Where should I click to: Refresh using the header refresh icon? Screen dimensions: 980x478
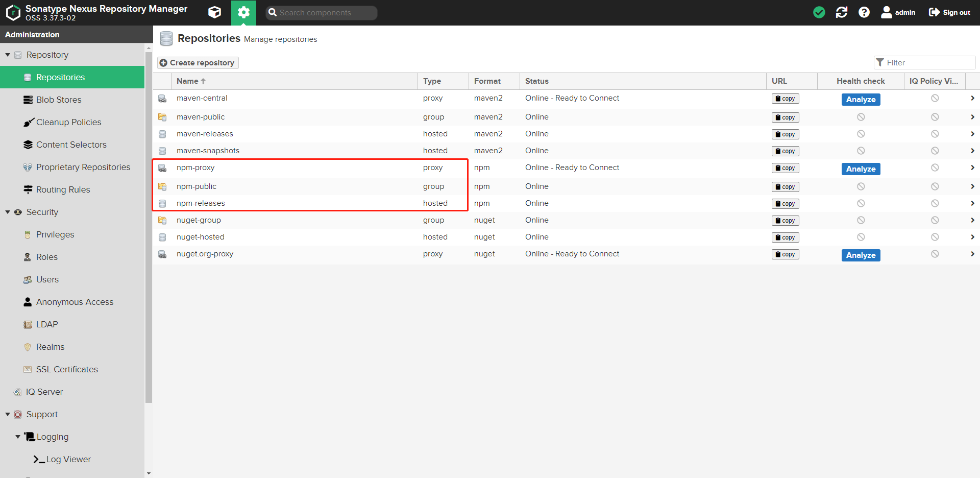point(842,12)
